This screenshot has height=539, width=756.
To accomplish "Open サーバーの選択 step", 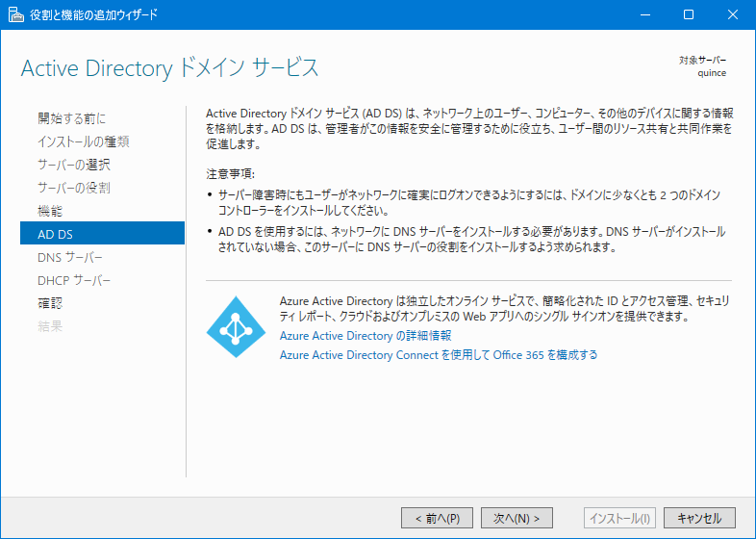I will (74, 165).
